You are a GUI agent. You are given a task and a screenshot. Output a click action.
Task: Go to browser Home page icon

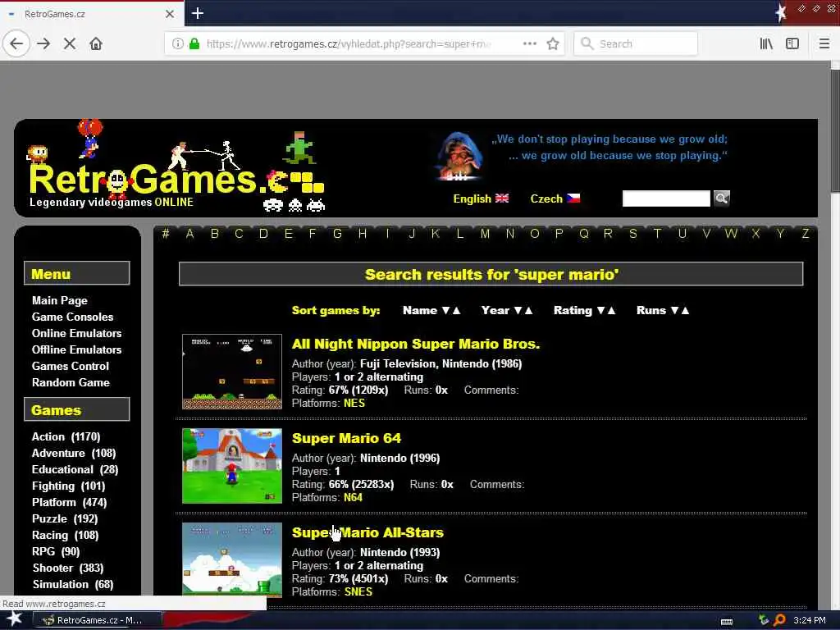(96, 43)
